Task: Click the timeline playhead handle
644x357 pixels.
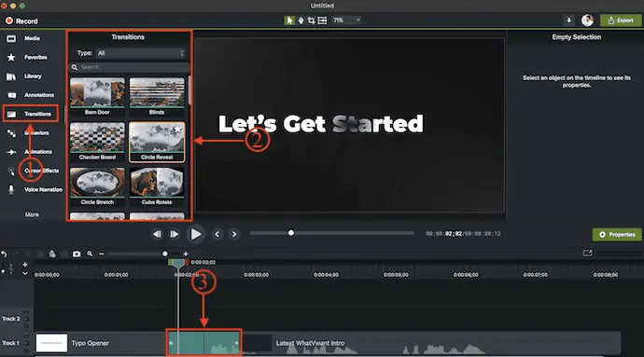Action: click(x=178, y=263)
